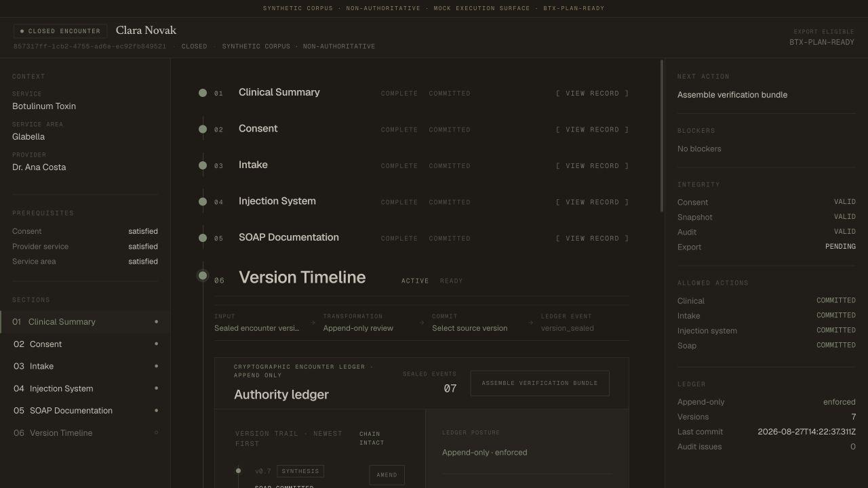The width and height of the screenshot is (868, 488).
Task: Open Version Timeline in sidebar sections
Action: [x=85, y=433]
